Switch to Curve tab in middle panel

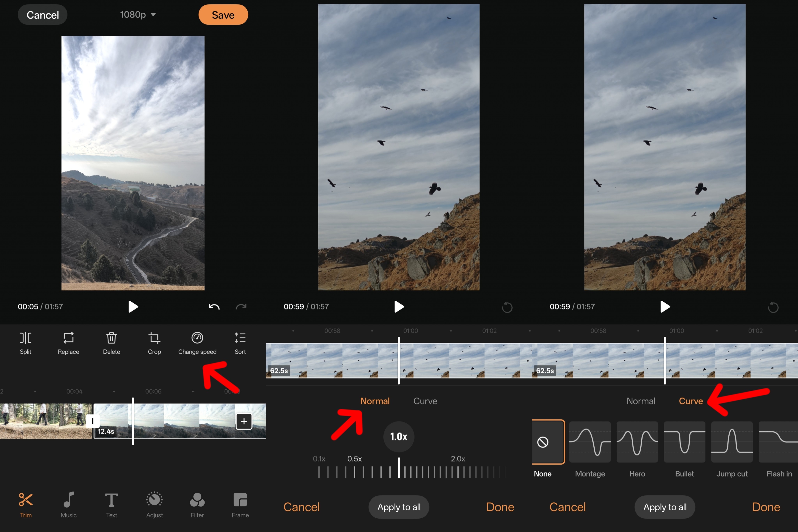tap(425, 401)
